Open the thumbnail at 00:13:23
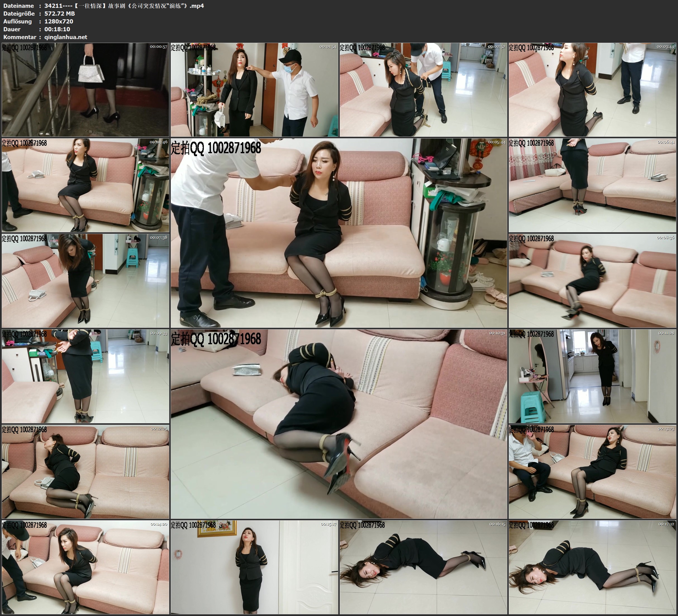This screenshot has width=678, height=616. point(592,472)
